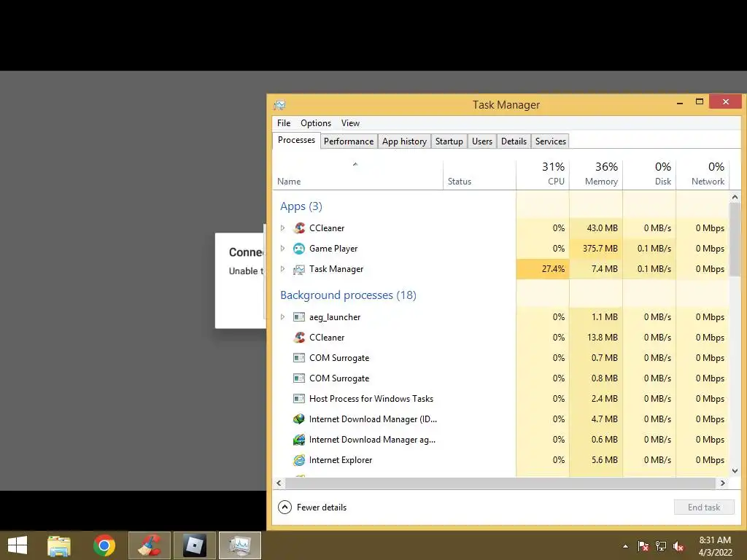The image size is (747, 560).
Task: Click the taskbar clock showing 8:31 AM
Action: [715, 540]
